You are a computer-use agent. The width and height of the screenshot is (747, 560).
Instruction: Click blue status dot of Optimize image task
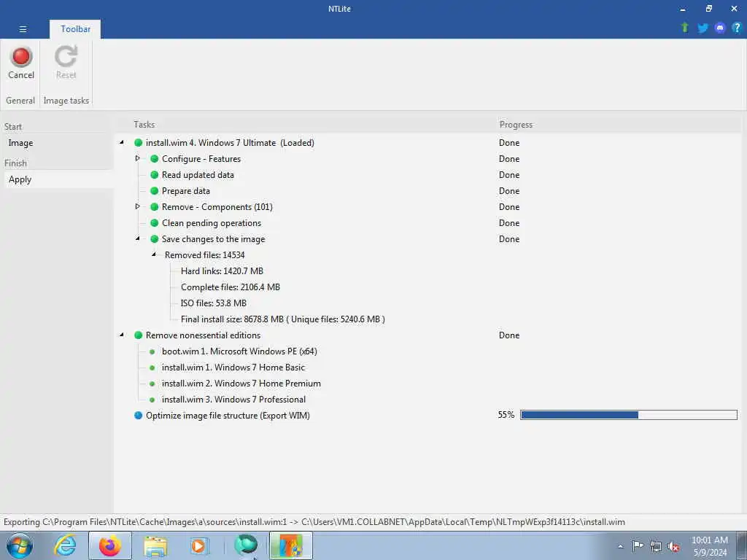(138, 415)
